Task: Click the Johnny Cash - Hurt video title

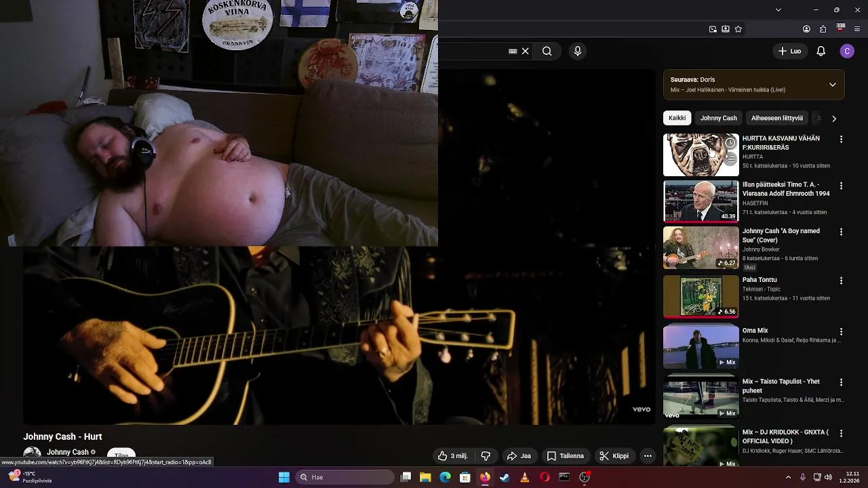Action: (x=62, y=436)
